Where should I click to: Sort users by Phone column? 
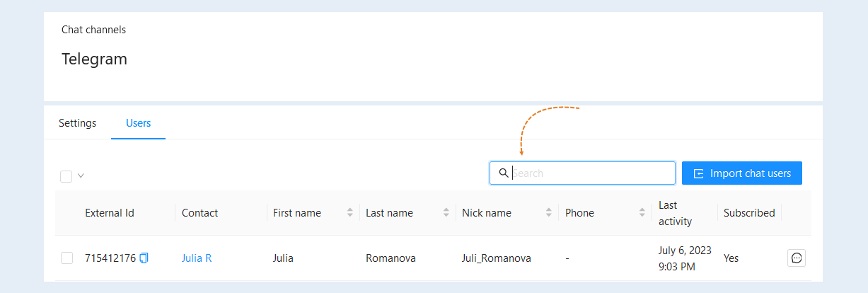[642, 213]
